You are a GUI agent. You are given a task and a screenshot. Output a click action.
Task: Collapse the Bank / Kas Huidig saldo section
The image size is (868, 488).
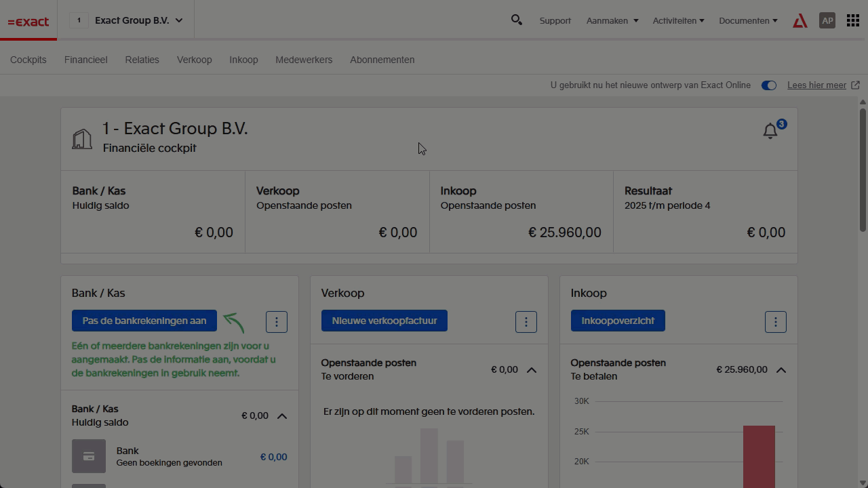282,416
